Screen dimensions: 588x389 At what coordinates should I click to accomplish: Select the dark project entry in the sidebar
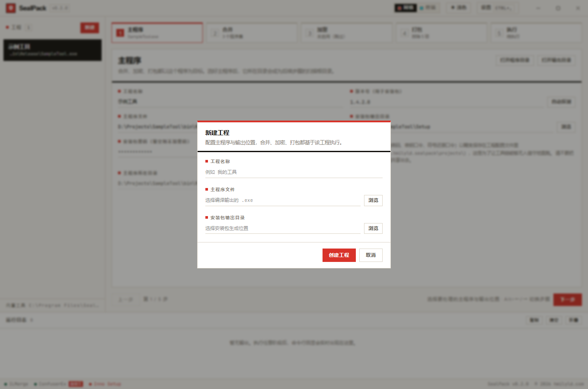click(53, 50)
